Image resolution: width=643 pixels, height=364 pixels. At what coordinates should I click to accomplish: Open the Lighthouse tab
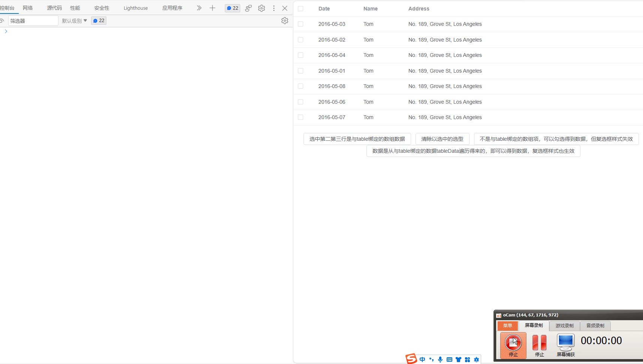pyautogui.click(x=136, y=8)
